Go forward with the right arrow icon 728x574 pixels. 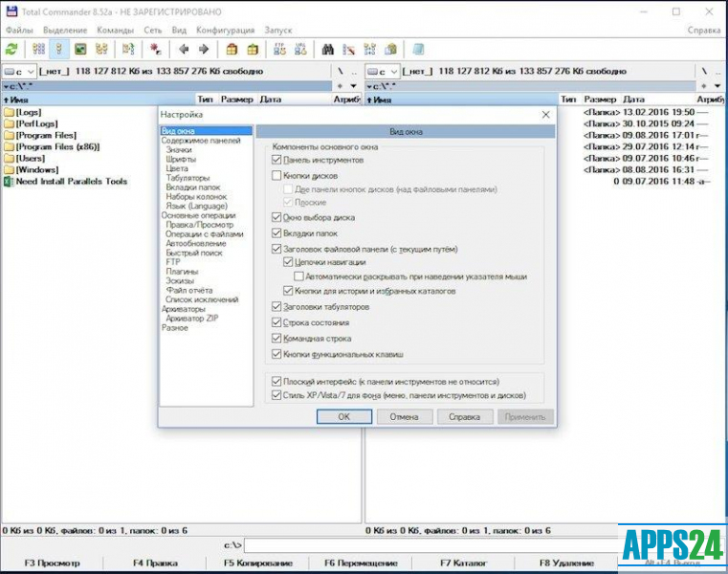(204, 49)
